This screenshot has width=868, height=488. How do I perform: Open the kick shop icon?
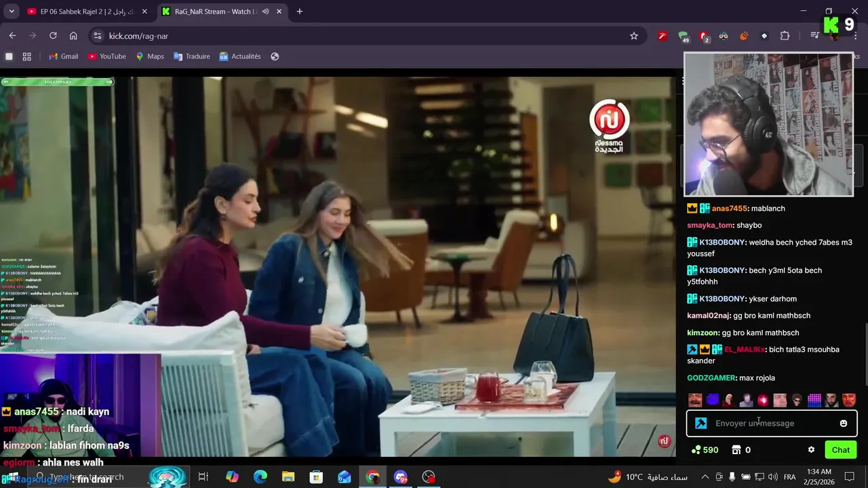[736, 450]
